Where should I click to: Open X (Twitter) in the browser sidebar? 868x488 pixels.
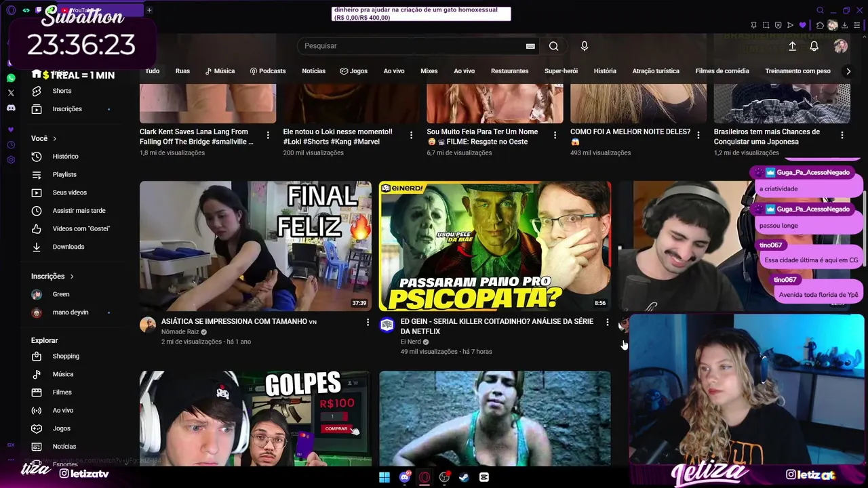click(11, 93)
